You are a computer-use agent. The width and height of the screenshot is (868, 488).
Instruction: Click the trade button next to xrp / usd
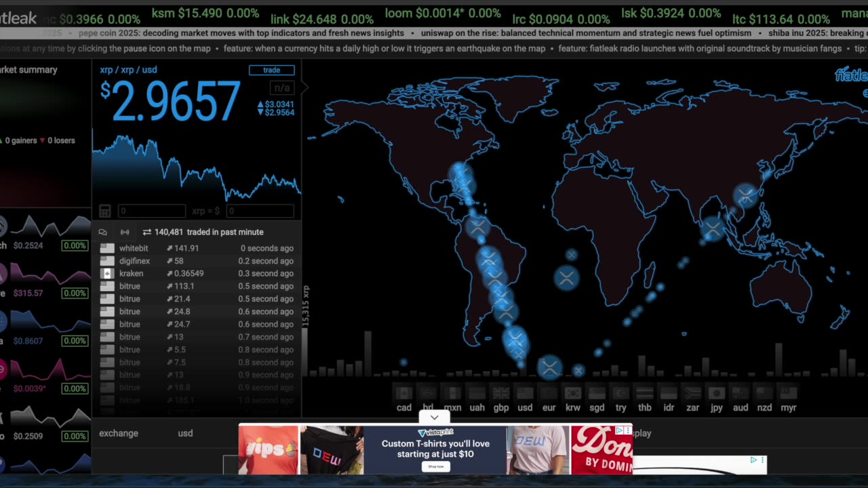271,70
